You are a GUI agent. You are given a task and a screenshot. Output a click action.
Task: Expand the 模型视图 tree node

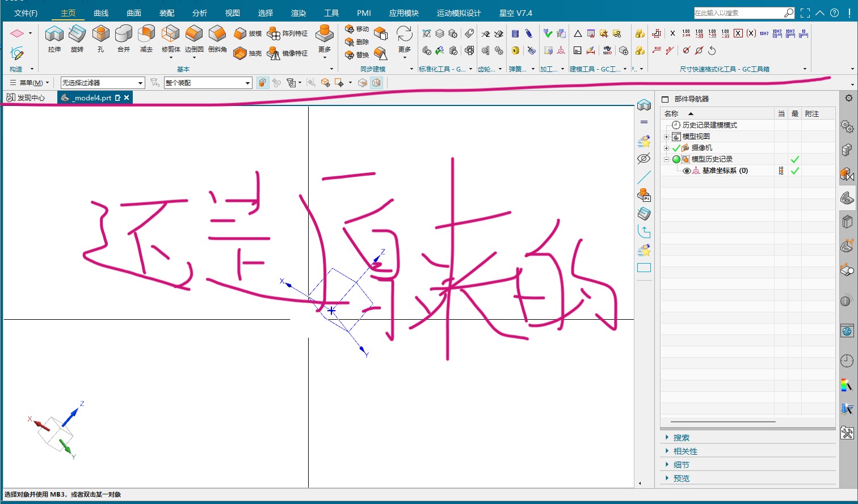click(x=667, y=137)
